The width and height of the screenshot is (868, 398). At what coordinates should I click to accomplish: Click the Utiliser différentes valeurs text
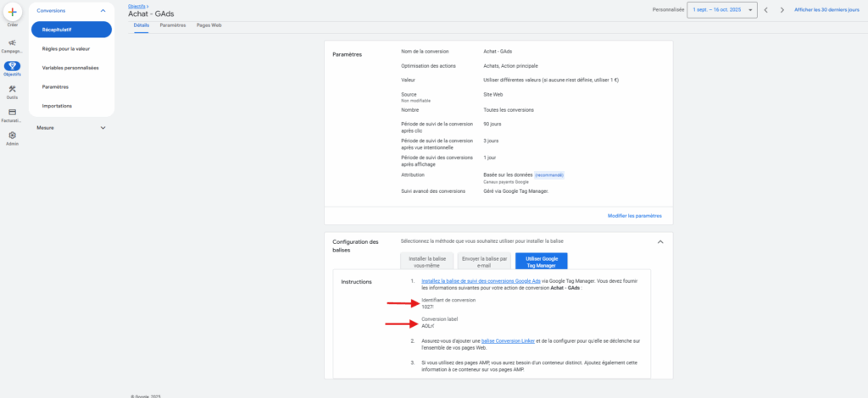[551, 80]
